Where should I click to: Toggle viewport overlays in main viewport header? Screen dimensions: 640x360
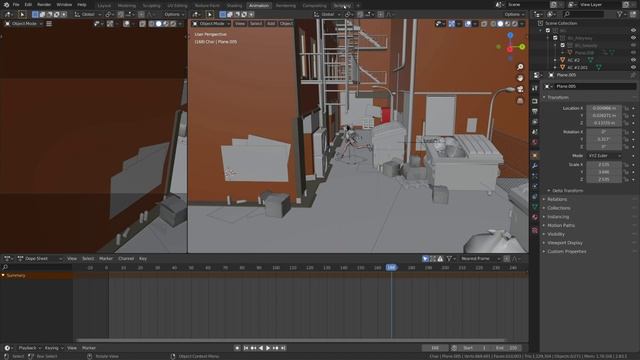468,24
